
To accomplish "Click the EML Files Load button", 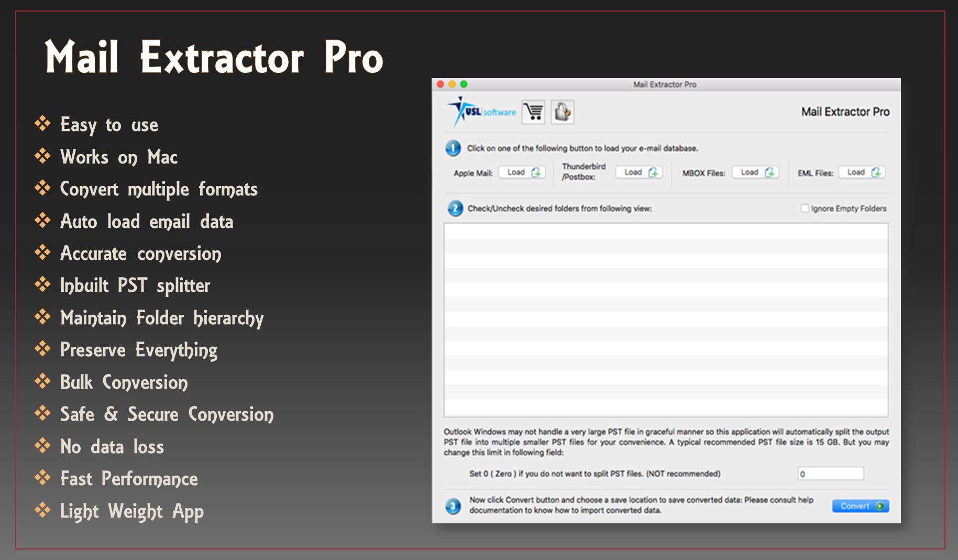I will 856,172.
